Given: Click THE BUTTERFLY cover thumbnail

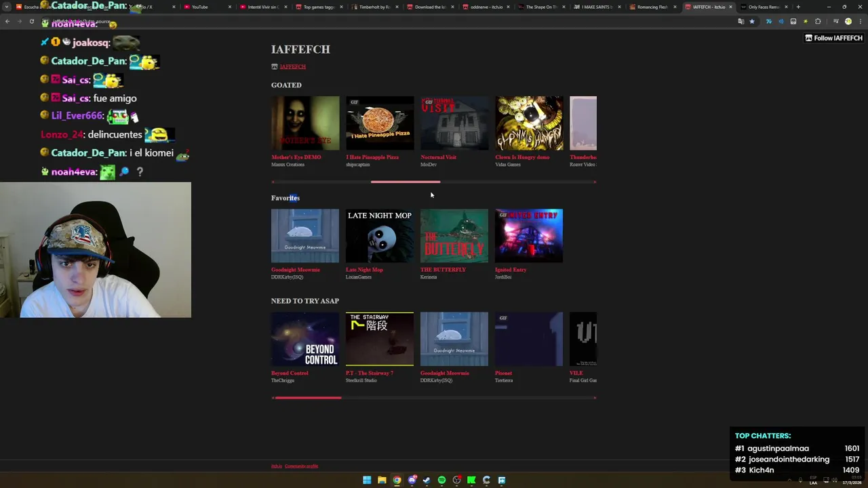Looking at the screenshot, I should coord(454,236).
